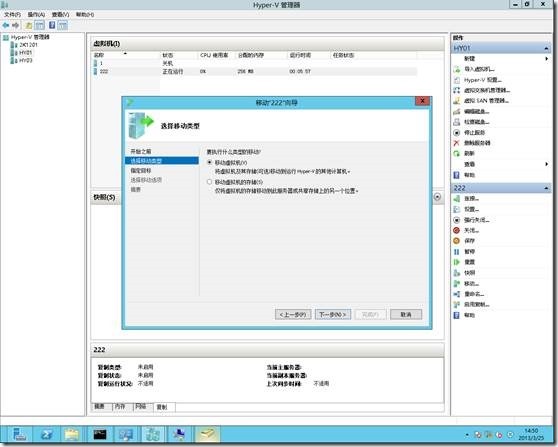The height and width of the screenshot is (447, 558).
Task: Go to Specify Destination (指定目标) wizard step
Action: [x=141, y=171]
